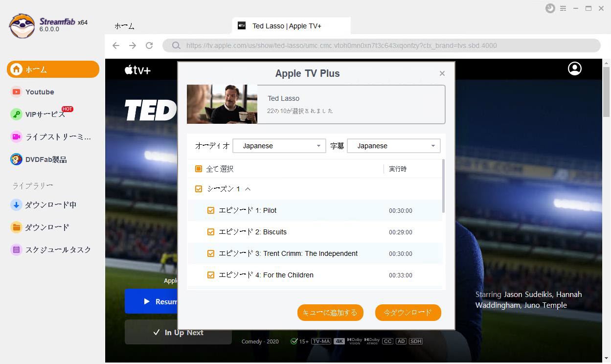Screen dimensions: 611x364
Task: Click the pink live streaming camera icon
Action: pos(16,136)
